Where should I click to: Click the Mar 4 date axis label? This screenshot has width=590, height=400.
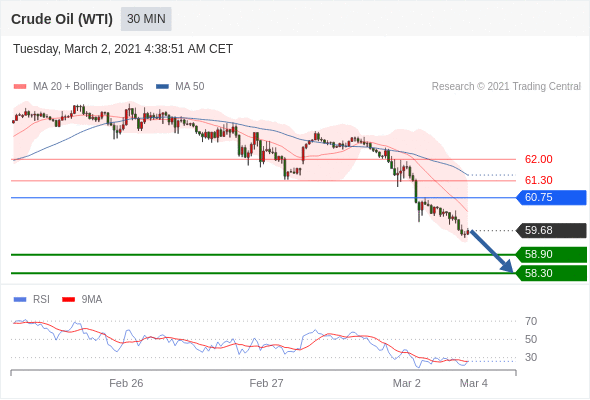tap(474, 383)
